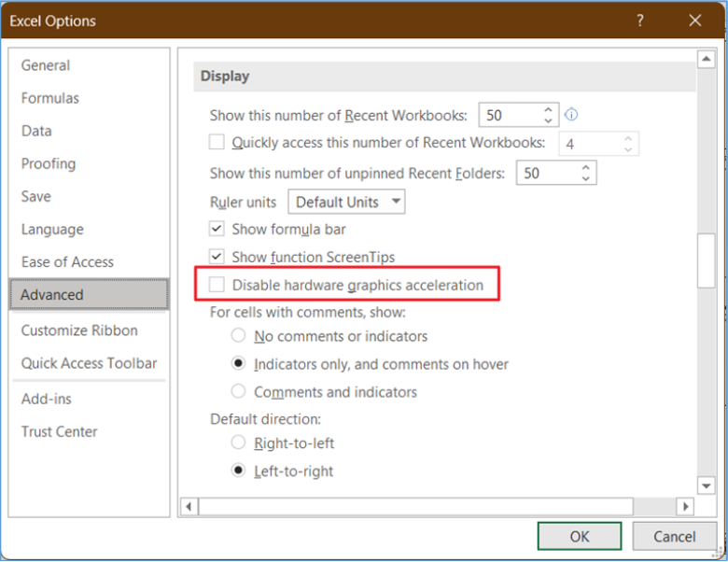Click the info icon beside Recent Workbooks
The image size is (728, 562).
tap(571, 114)
